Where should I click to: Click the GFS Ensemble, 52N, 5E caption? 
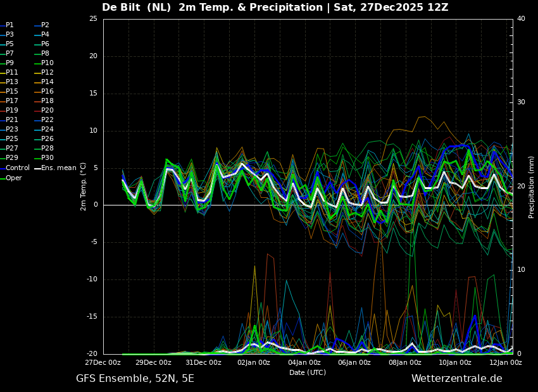pos(135,379)
